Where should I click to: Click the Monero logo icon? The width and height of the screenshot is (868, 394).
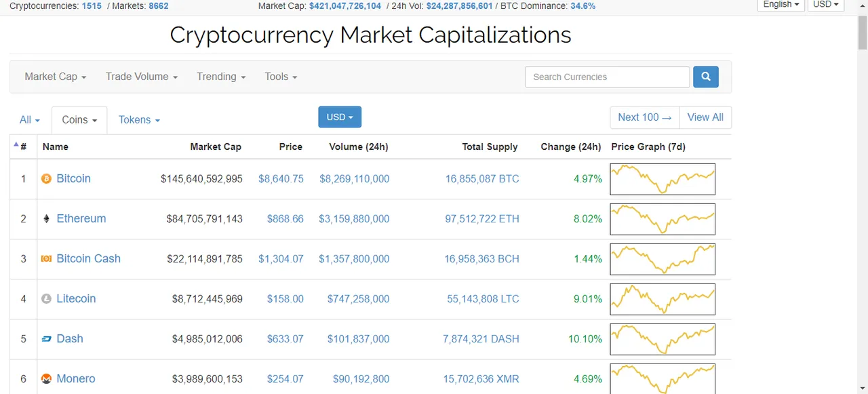click(47, 379)
